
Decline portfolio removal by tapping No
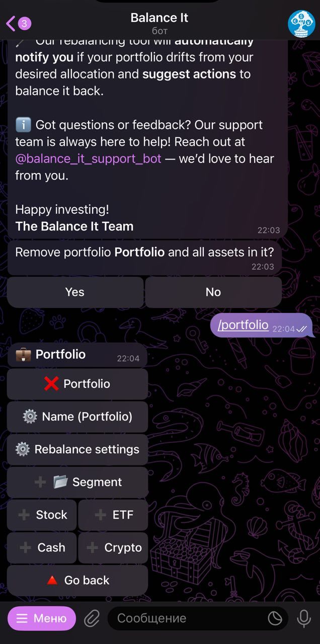coord(213,292)
